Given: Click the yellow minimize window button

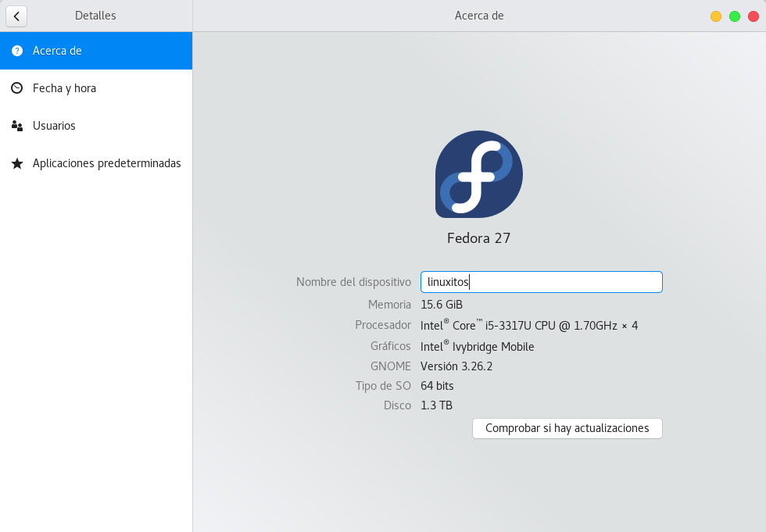Looking at the screenshot, I should pyautogui.click(x=715, y=16).
